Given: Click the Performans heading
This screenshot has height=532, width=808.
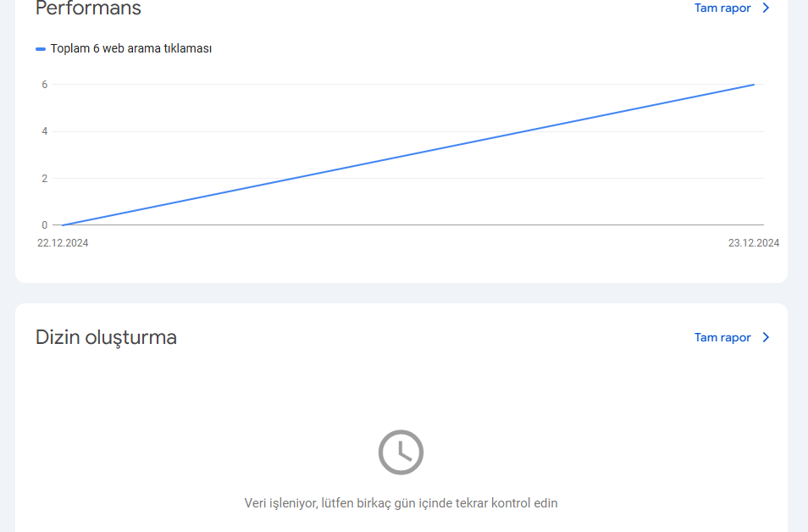Looking at the screenshot, I should 88,8.
